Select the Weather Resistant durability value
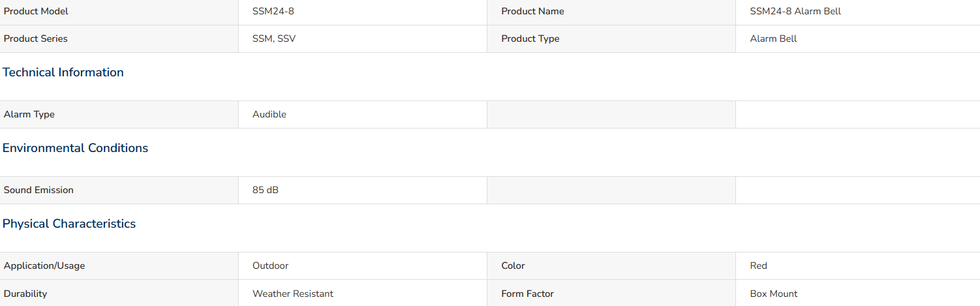980x306 pixels. pyautogui.click(x=293, y=294)
